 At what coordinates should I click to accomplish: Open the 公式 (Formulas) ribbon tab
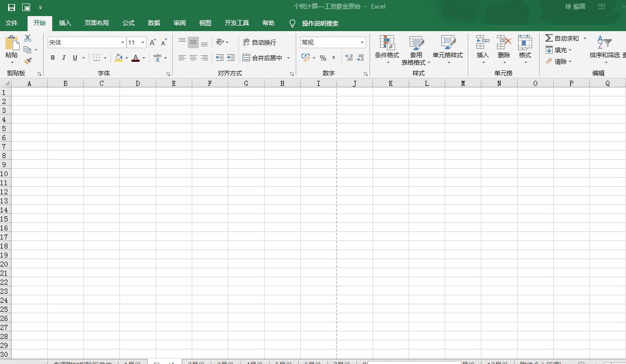128,23
